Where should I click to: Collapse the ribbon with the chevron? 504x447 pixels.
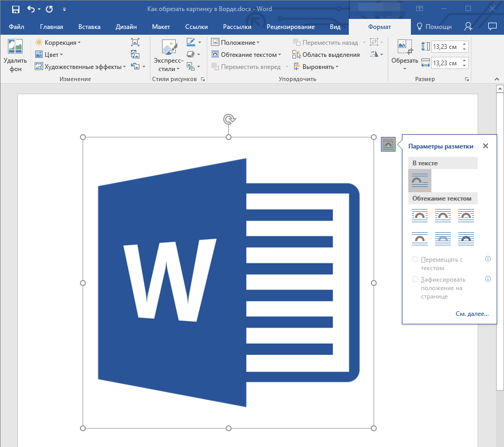(497, 79)
